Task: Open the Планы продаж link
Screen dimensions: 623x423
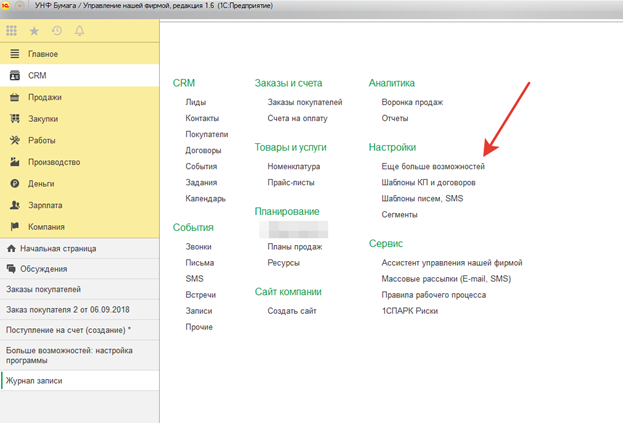Action: pyautogui.click(x=295, y=247)
